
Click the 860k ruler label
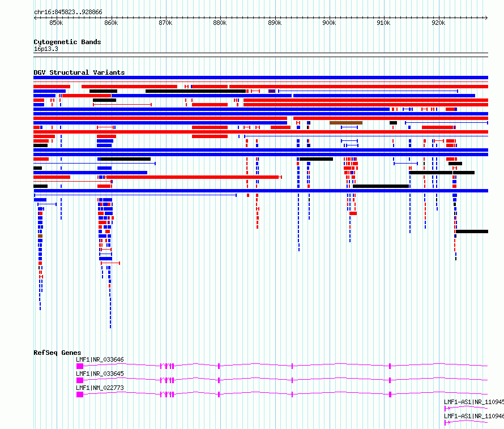click(111, 23)
